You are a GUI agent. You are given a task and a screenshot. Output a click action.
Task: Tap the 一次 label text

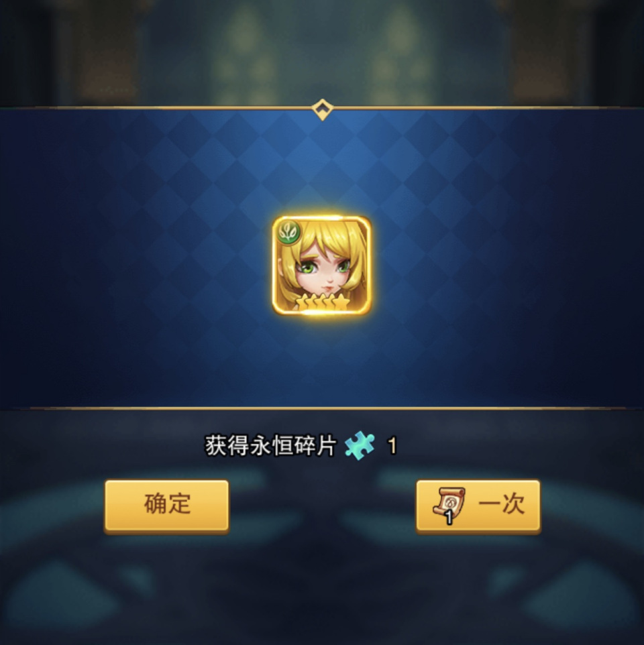pos(502,504)
